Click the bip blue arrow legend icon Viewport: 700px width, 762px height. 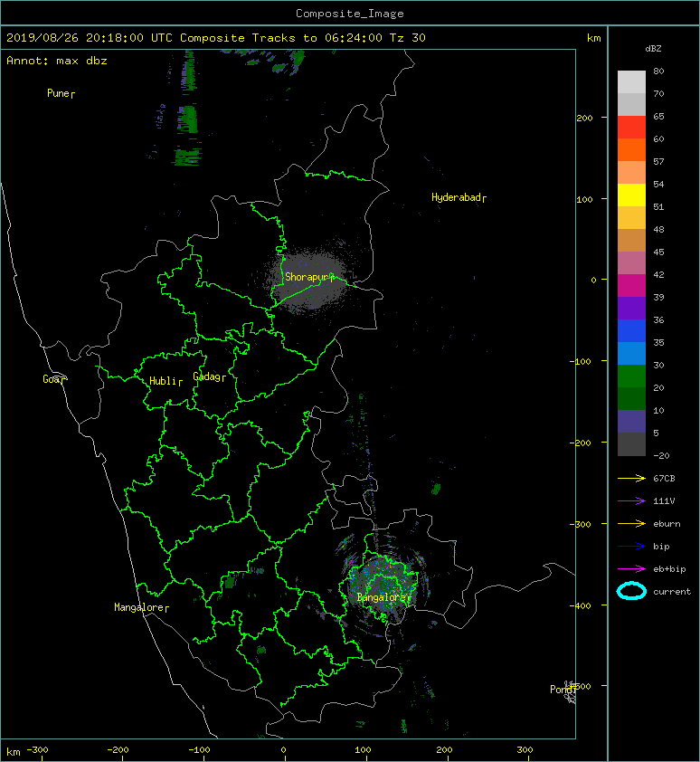tap(631, 547)
